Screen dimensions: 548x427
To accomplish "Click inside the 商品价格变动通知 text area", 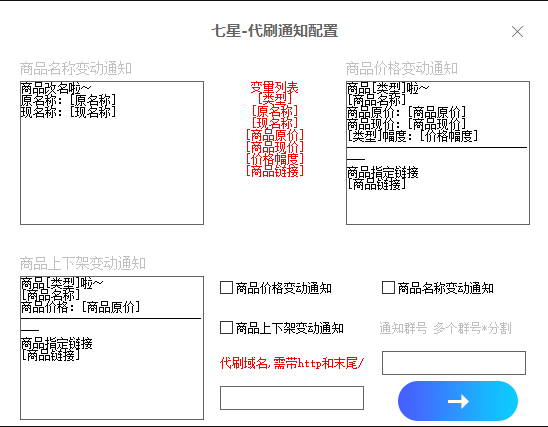I will (438, 153).
